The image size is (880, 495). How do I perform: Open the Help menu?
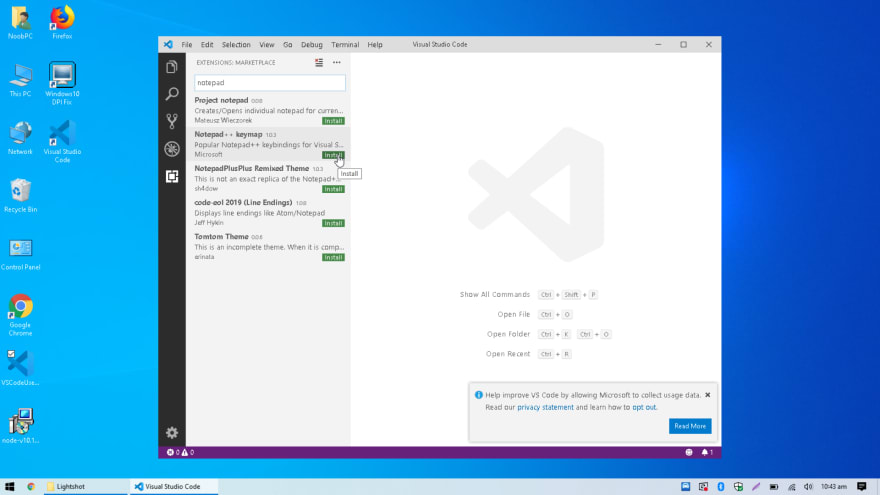[x=375, y=44]
